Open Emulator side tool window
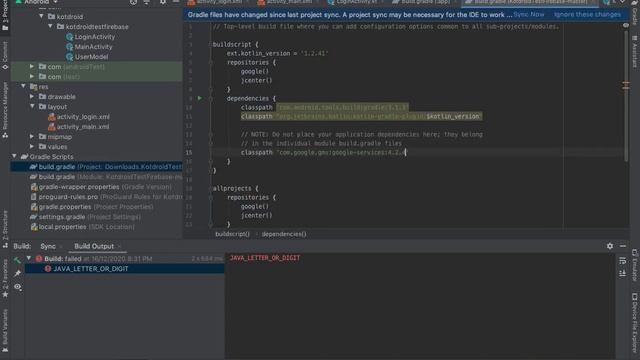Screen dimensions: 640x360 635,265
